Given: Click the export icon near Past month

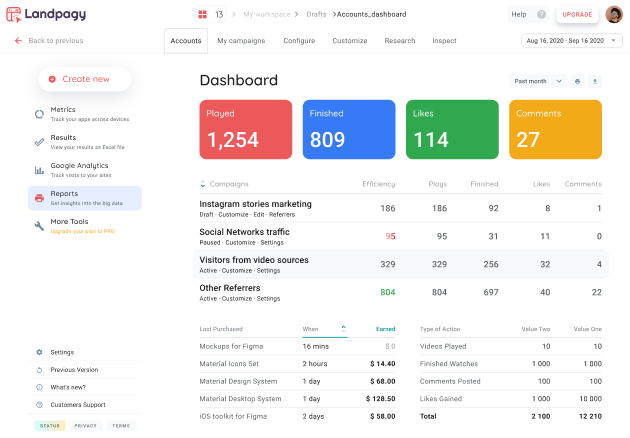Looking at the screenshot, I should click(595, 81).
